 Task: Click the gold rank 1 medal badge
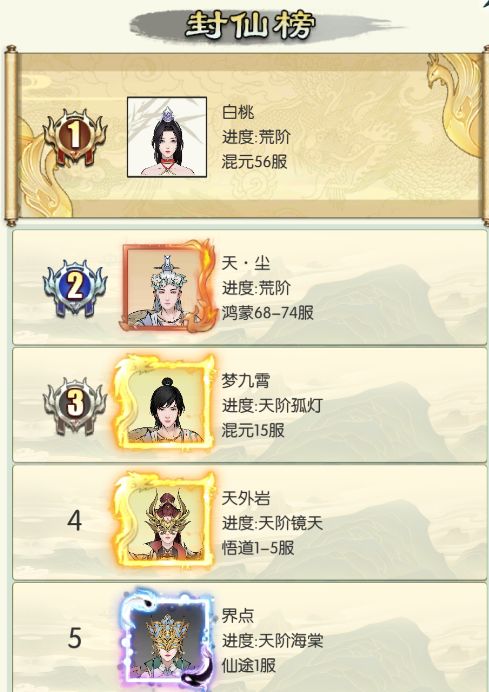point(75,137)
